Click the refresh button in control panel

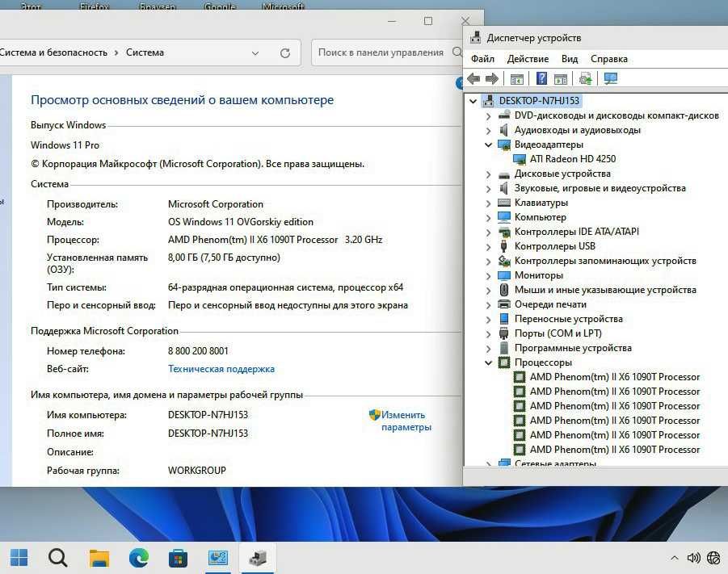(285, 53)
